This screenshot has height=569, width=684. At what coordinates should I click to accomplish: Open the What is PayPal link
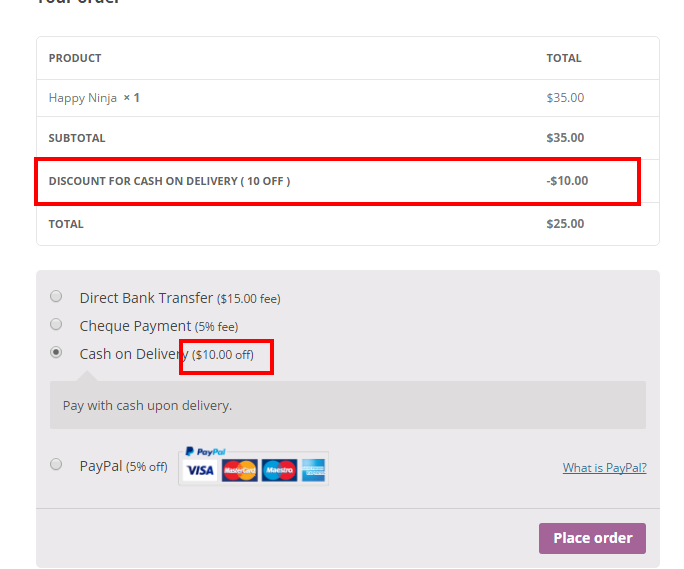click(x=604, y=468)
